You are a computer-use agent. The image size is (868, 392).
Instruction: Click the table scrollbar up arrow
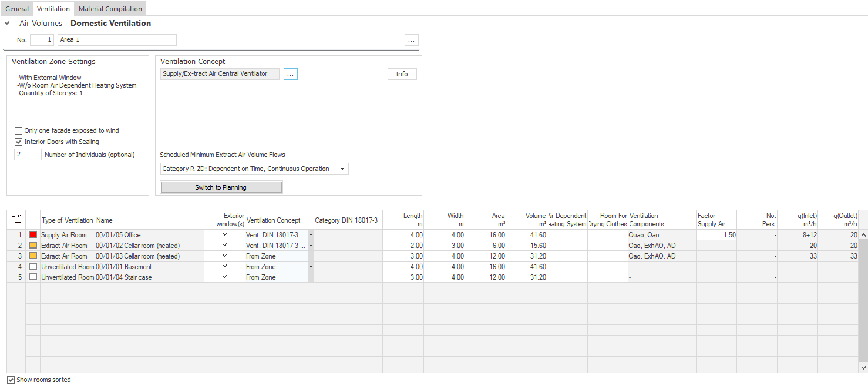[x=863, y=234]
